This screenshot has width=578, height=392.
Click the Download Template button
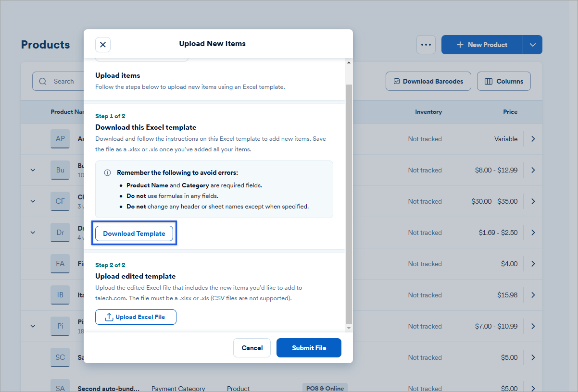pos(134,233)
